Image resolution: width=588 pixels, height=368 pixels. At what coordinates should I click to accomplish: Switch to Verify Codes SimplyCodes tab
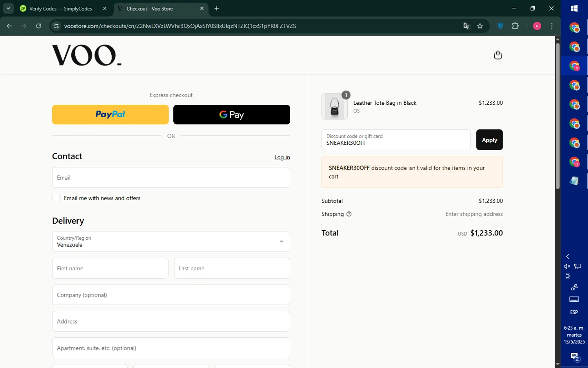(x=61, y=9)
